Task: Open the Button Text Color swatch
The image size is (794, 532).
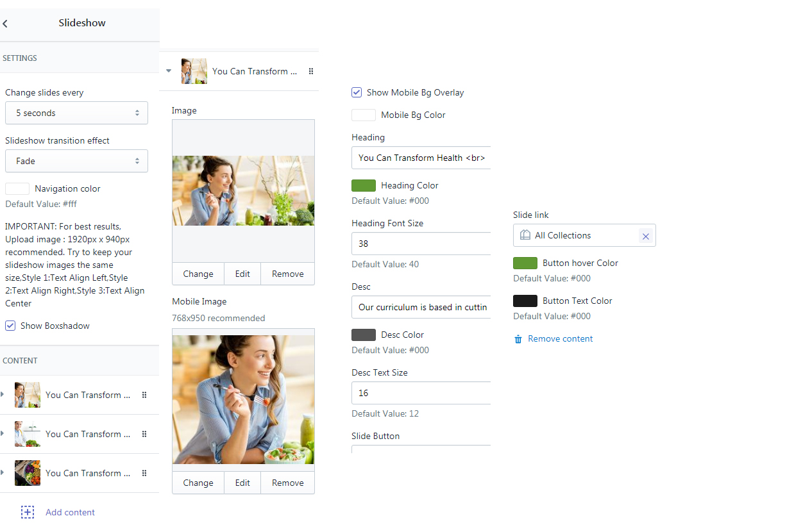Action: (x=525, y=301)
